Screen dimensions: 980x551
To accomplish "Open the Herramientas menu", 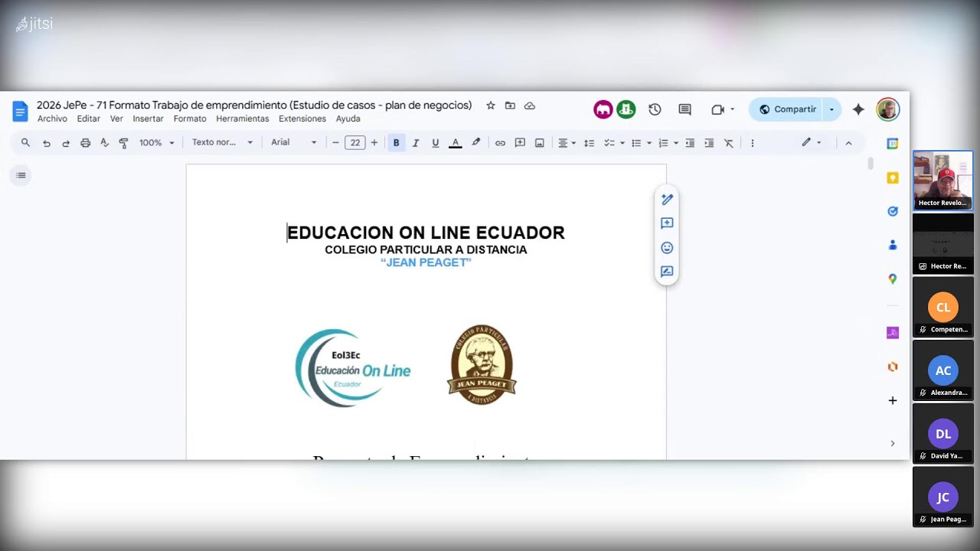I will 243,119.
